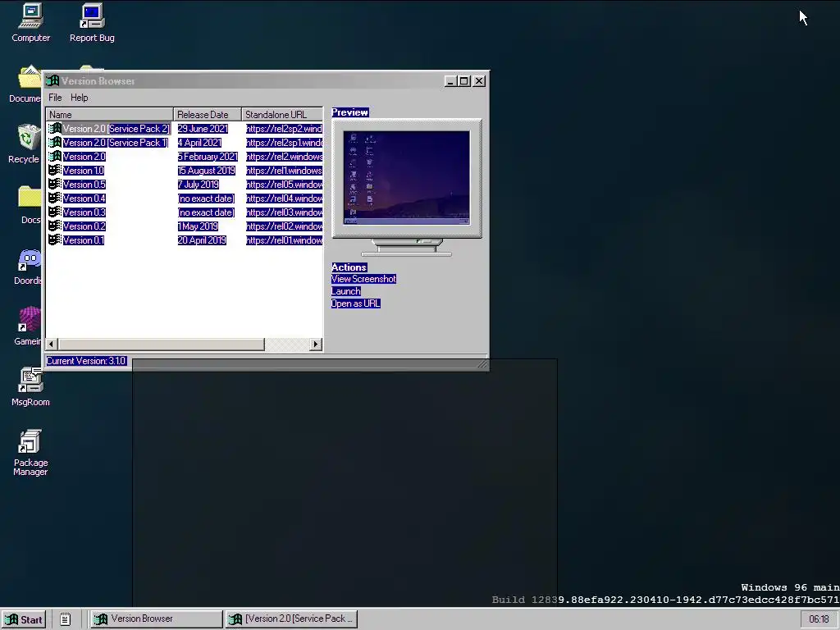The image size is (840, 630).
Task: Click the 7 July 2019 date cell
Action: (x=199, y=185)
